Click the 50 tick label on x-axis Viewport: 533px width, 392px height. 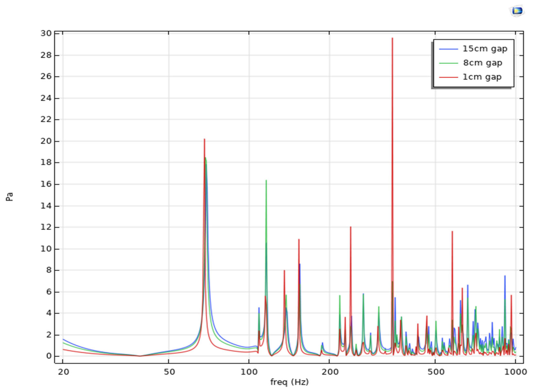pos(169,372)
